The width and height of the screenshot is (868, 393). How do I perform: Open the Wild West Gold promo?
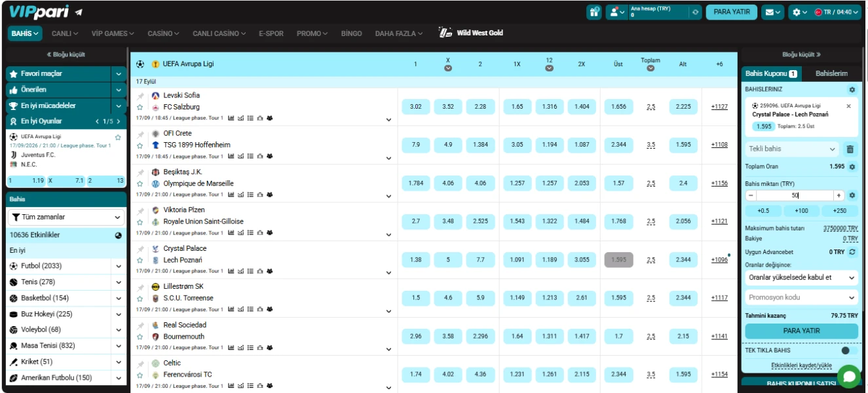[x=471, y=33]
